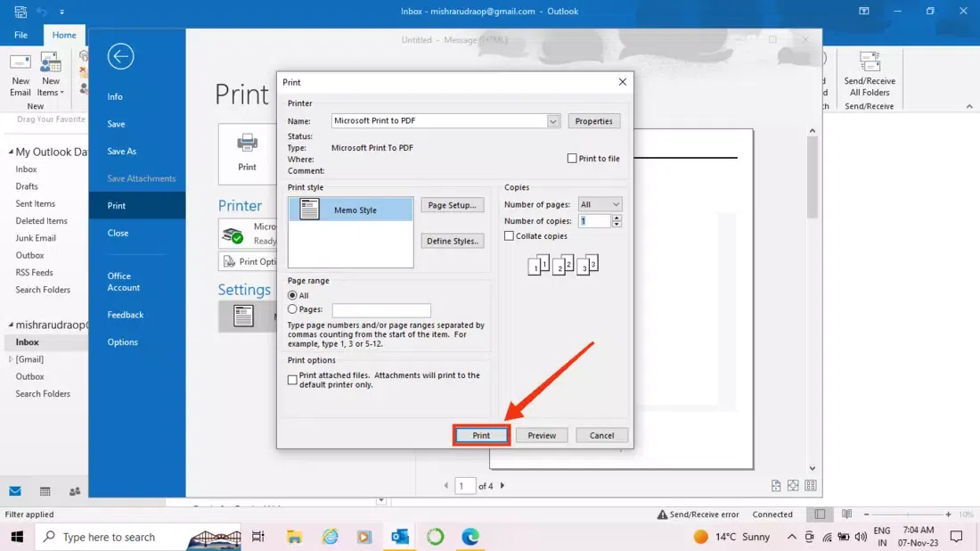The image size is (980, 551).
Task: Click the Send/Receive All Folders icon
Action: pos(870,62)
